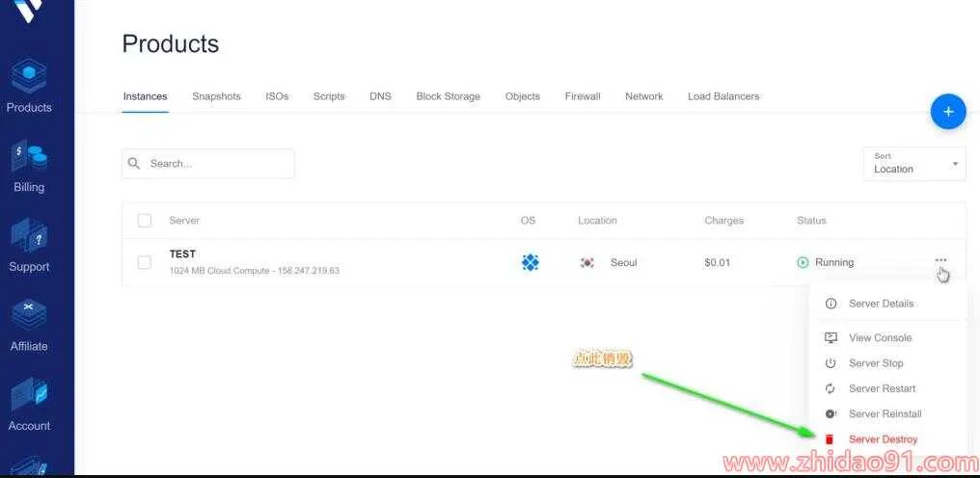Switch to the ISOs tab
The image size is (980, 478).
(277, 96)
